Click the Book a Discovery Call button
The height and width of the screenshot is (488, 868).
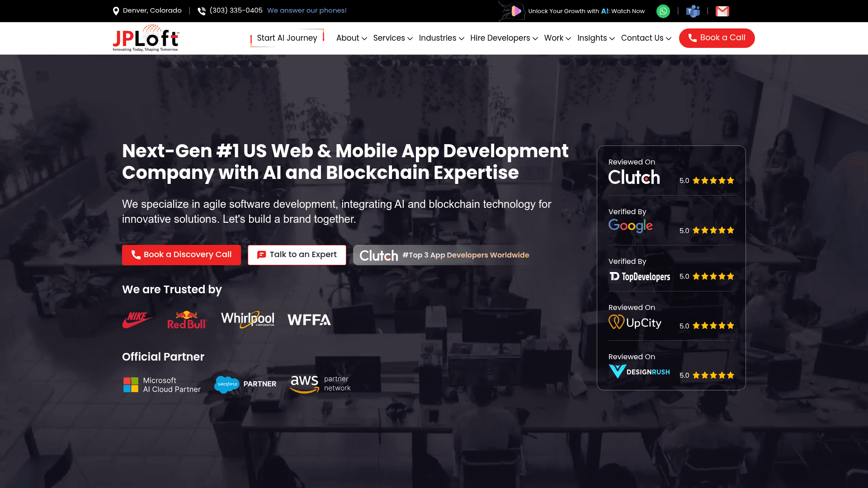181,254
